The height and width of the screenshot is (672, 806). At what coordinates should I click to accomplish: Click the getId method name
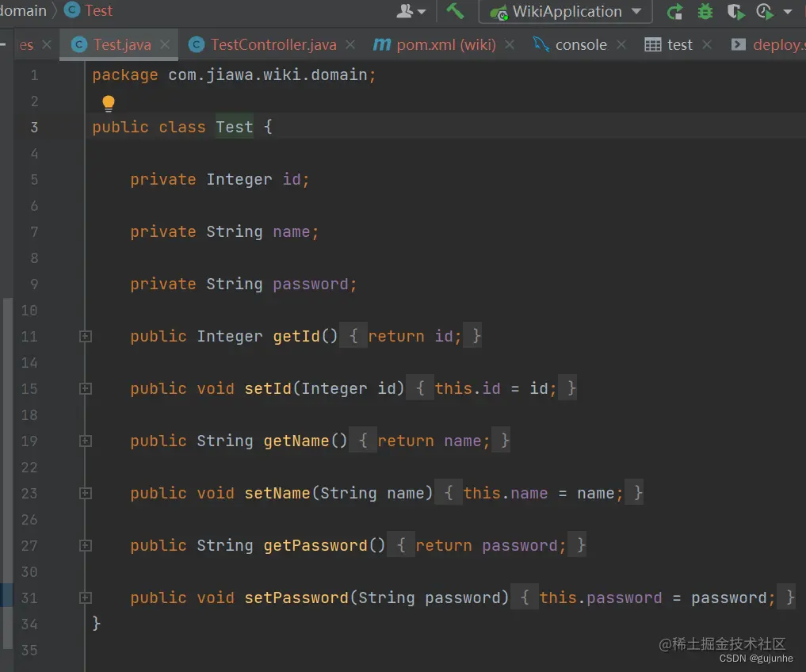coord(296,336)
